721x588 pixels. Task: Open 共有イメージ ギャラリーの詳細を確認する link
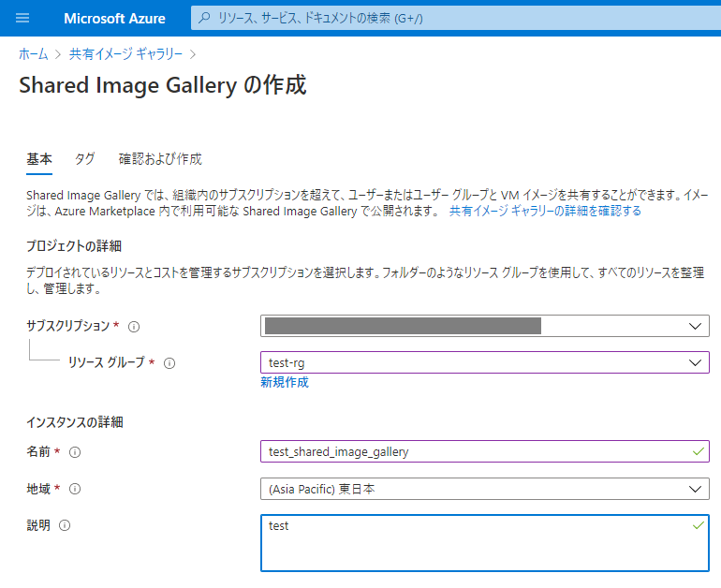tap(545, 211)
